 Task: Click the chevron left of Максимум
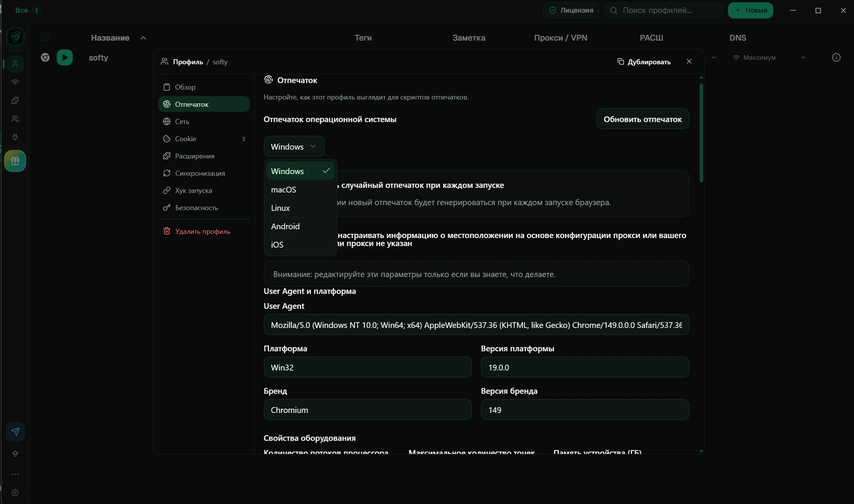(x=713, y=57)
